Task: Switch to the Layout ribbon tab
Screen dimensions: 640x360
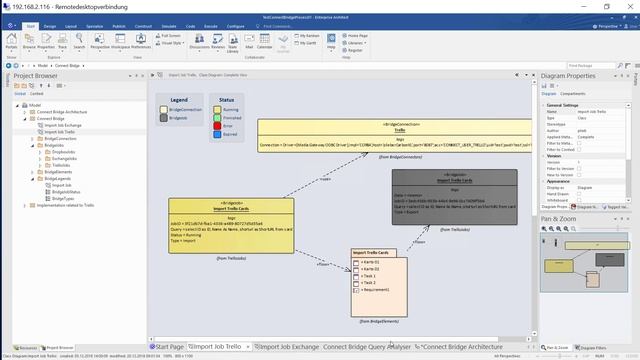Action: coord(71,26)
